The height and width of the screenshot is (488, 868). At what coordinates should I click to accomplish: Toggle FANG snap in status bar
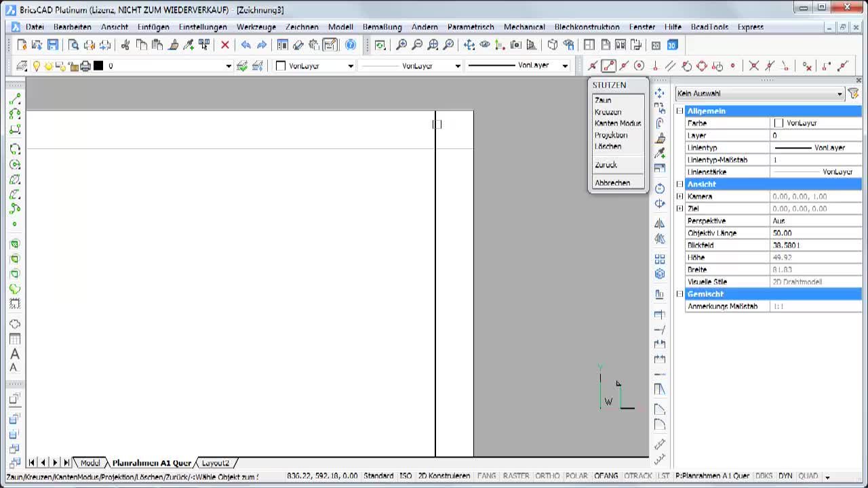[x=486, y=476]
